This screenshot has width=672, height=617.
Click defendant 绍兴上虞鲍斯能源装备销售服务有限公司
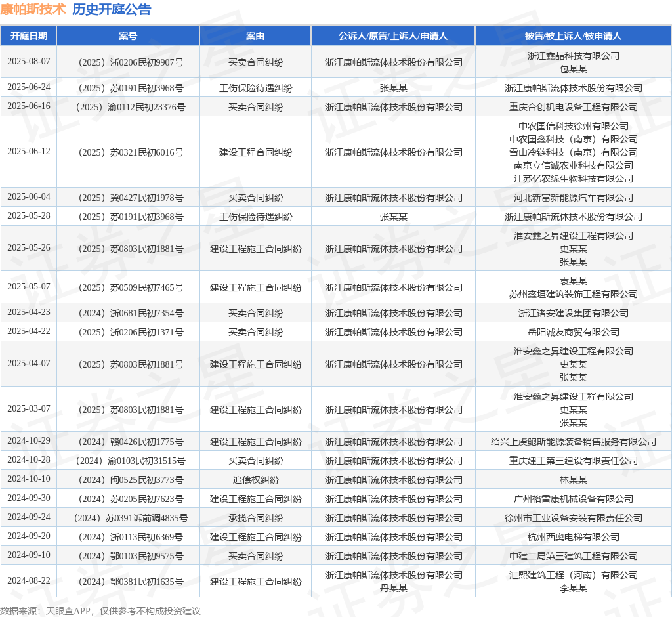coord(574,442)
